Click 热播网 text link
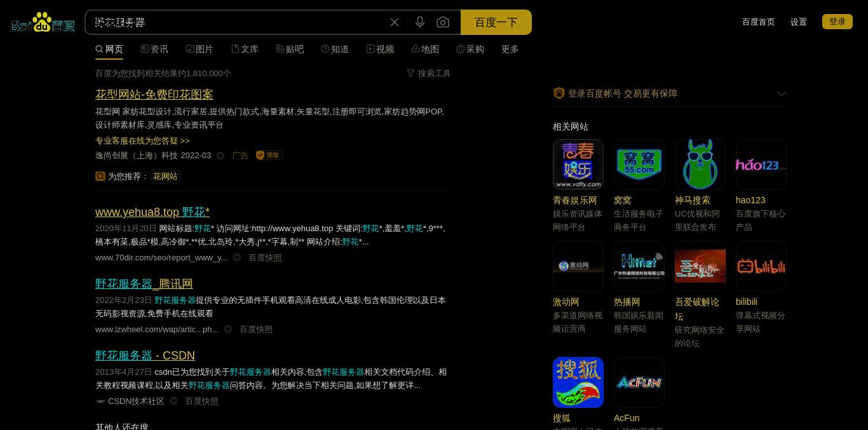 (627, 302)
